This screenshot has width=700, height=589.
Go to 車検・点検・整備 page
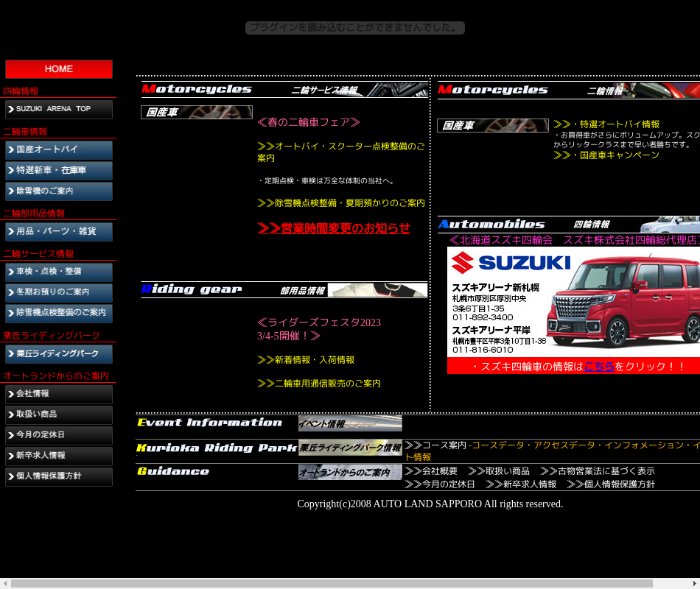(x=59, y=272)
